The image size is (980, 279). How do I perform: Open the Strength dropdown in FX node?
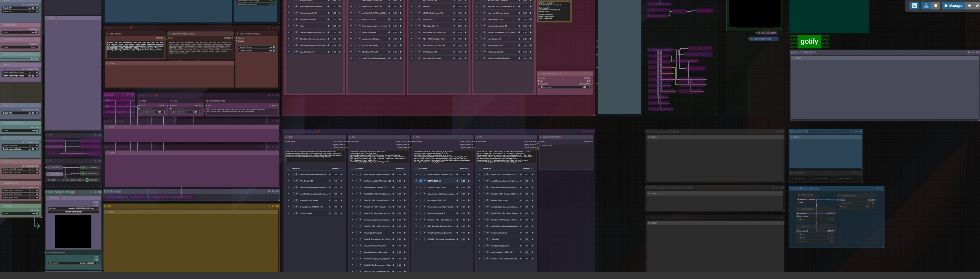point(528,168)
